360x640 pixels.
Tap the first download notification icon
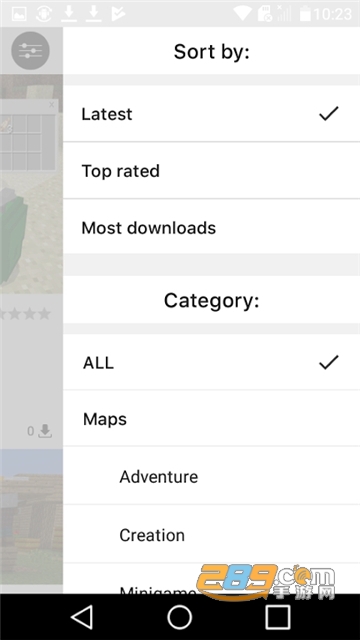(69, 13)
